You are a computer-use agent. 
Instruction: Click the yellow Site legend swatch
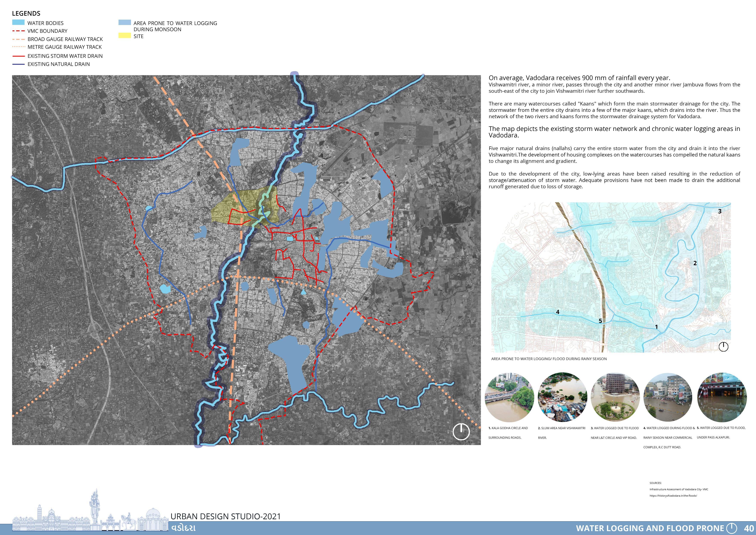click(x=125, y=36)
